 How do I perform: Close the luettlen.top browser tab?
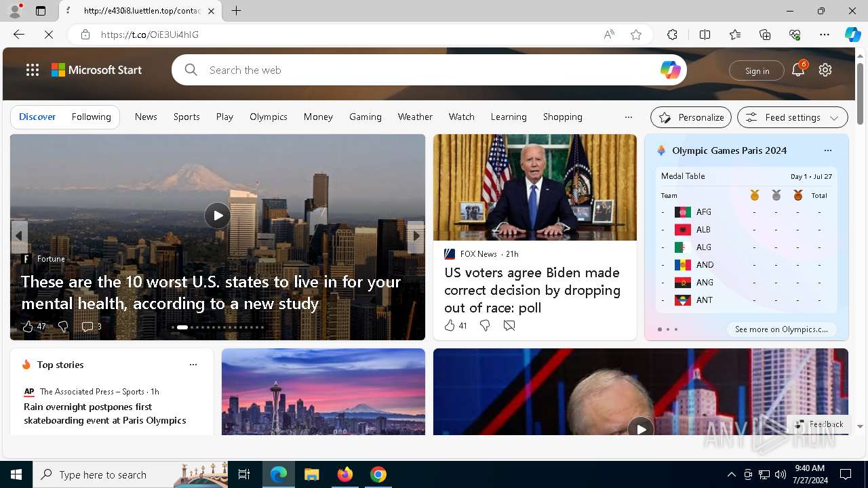(x=211, y=11)
